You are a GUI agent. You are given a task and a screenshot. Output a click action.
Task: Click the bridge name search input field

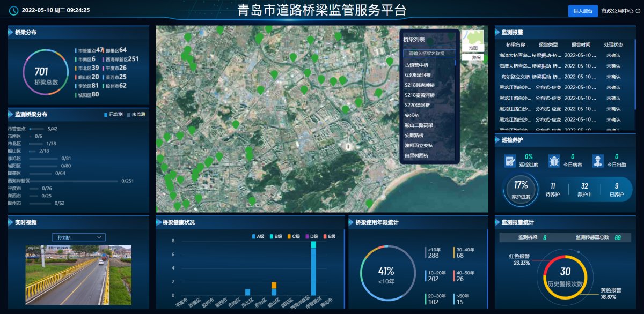pyautogui.click(x=429, y=54)
